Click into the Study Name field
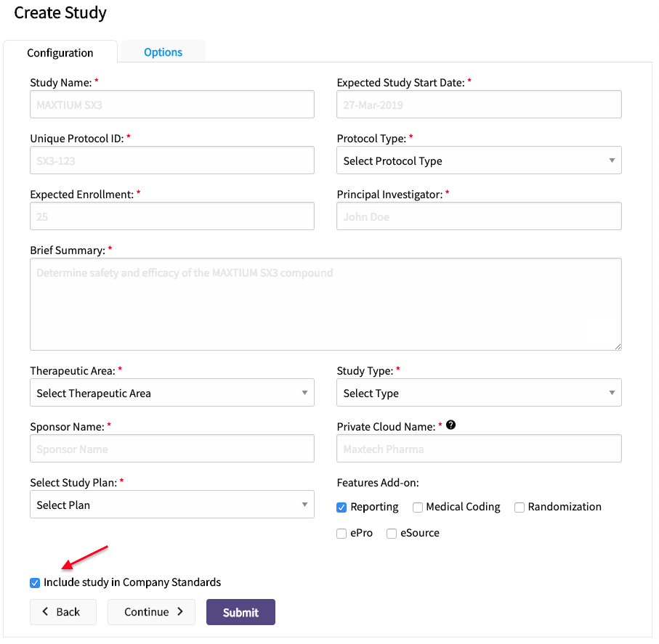The width and height of the screenshot is (659, 644). [x=172, y=105]
